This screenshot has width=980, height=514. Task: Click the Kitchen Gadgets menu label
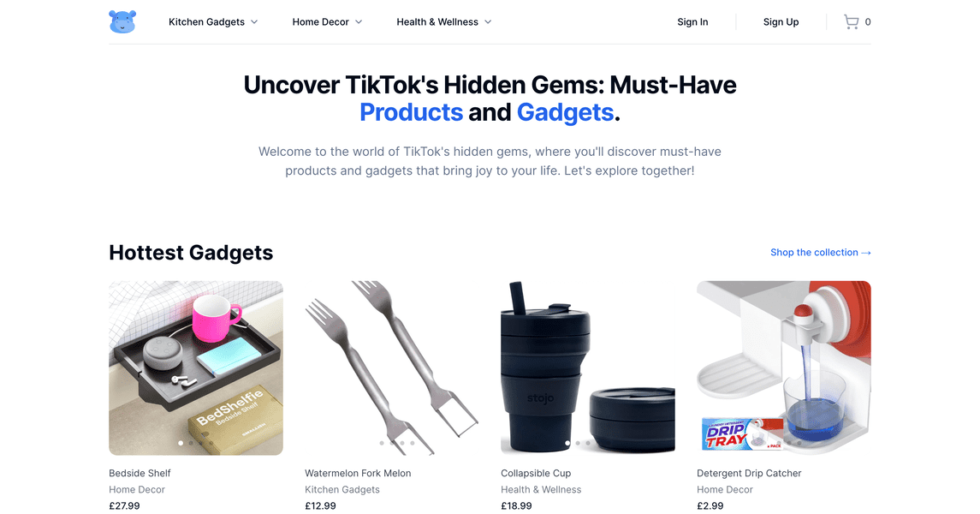point(206,22)
